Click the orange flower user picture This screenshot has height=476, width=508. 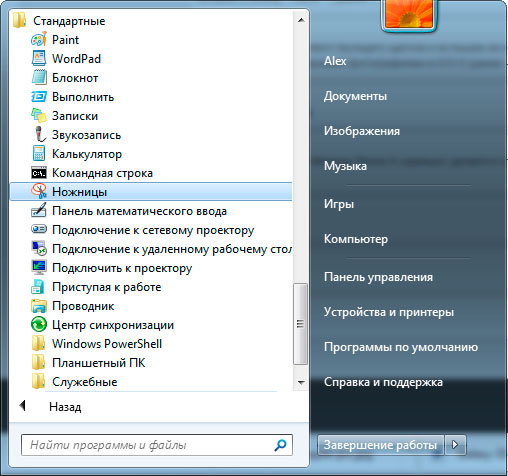pos(409,14)
